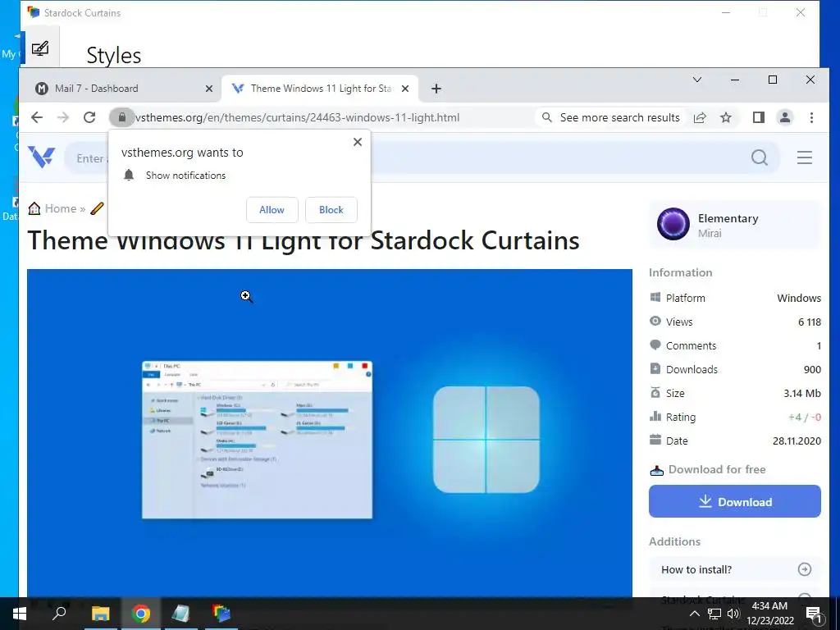Open the site hamburger menu
Image resolution: width=840 pixels, height=630 pixels.
[804, 157]
